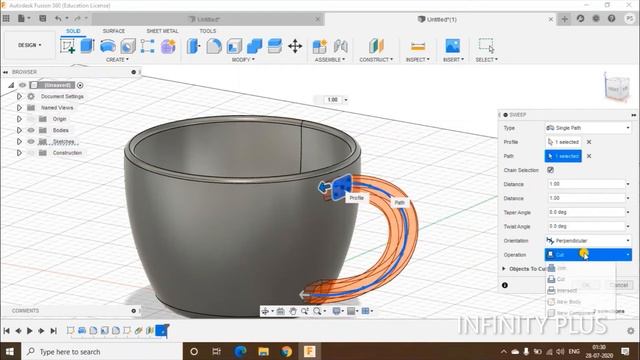Select the Extrude tool
Screen dimensions: 640x360
point(87,46)
